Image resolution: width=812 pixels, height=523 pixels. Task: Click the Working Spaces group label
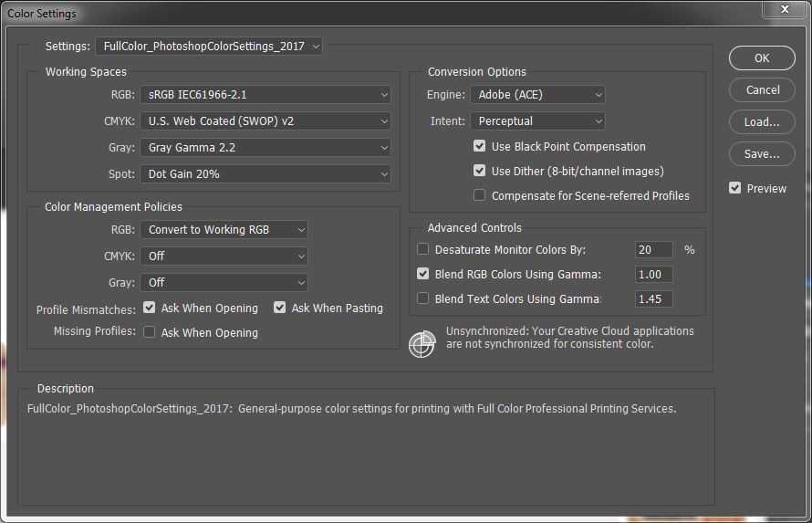point(86,72)
